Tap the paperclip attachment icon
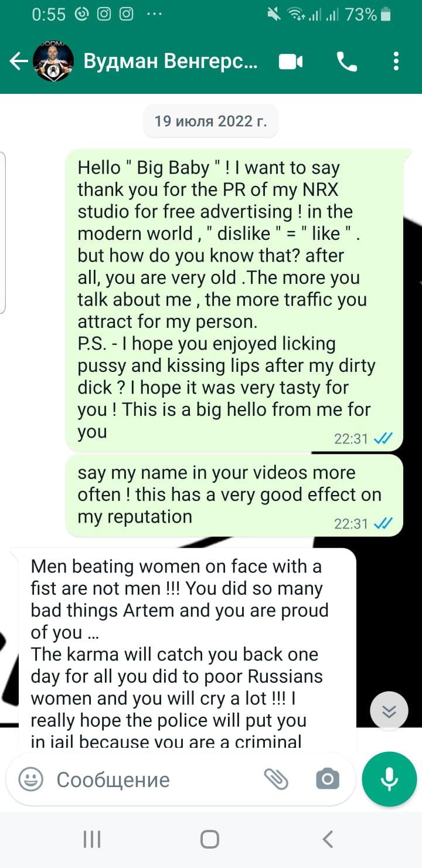This screenshot has height=868, width=422. (276, 779)
